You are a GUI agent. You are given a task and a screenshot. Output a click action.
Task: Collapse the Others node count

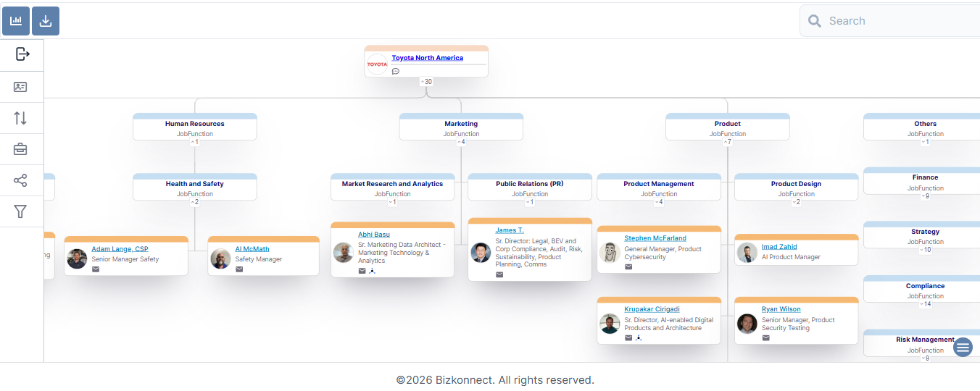pyautogui.click(x=925, y=142)
